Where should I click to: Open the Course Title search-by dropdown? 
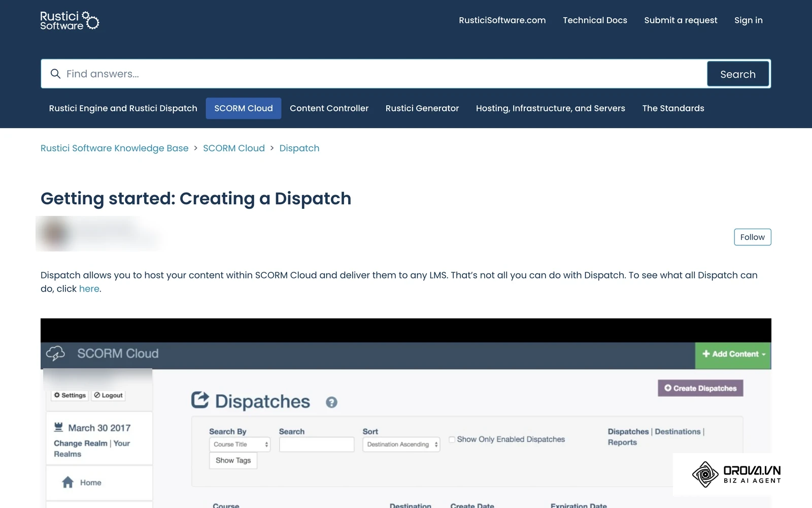[x=240, y=444]
